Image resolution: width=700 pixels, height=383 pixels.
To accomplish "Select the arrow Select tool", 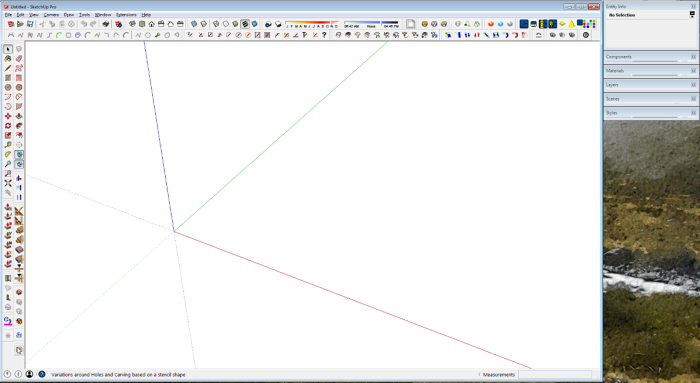I will pos(8,49).
